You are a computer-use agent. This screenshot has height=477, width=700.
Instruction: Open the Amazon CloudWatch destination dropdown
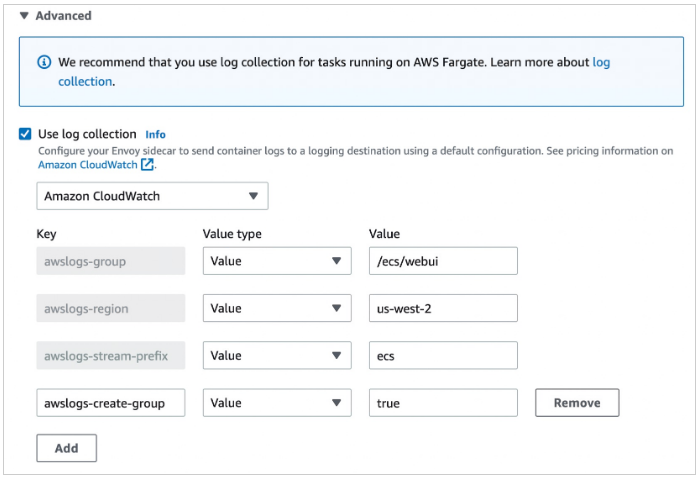pyautogui.click(x=152, y=196)
